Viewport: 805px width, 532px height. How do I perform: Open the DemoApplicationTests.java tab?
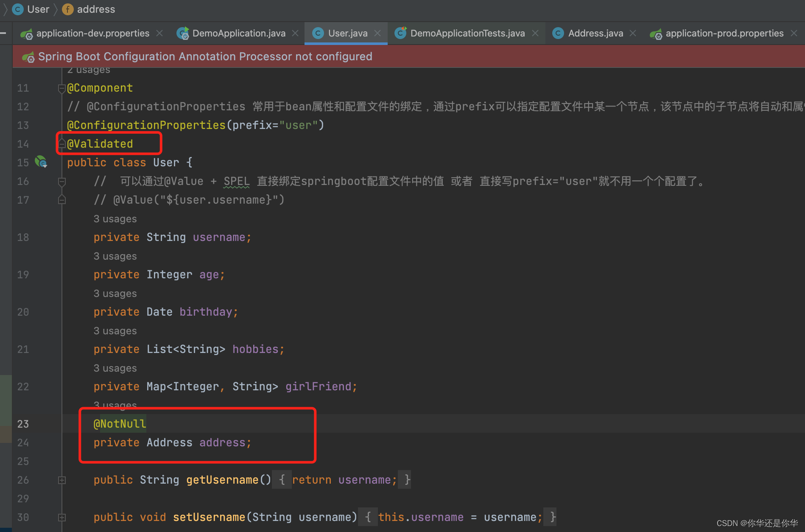pos(467,33)
